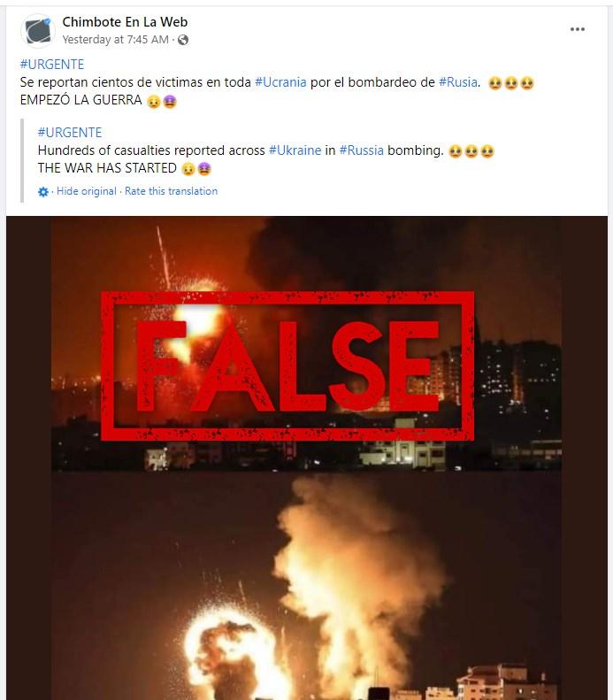Click the red FALSE stamp overlay
The height and width of the screenshot is (700, 613).
pyautogui.click(x=287, y=366)
